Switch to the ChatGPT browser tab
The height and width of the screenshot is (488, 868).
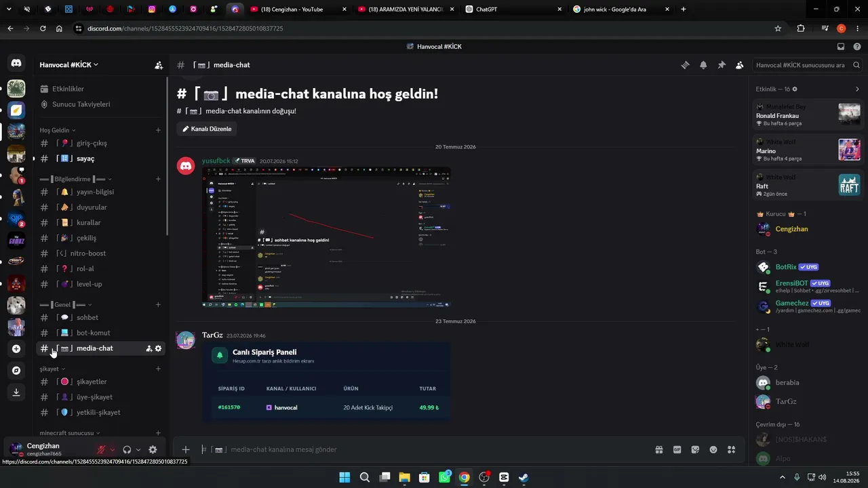[x=513, y=9]
